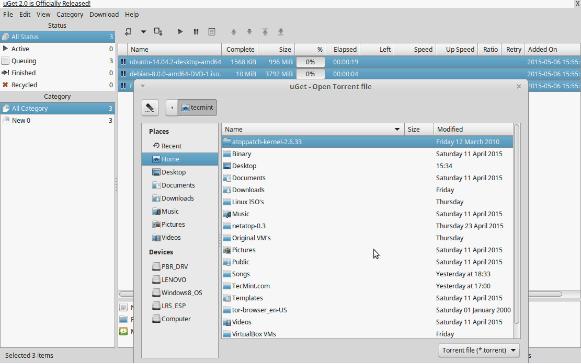
Task: Sort downloads by Added On column
Action: [552, 49]
